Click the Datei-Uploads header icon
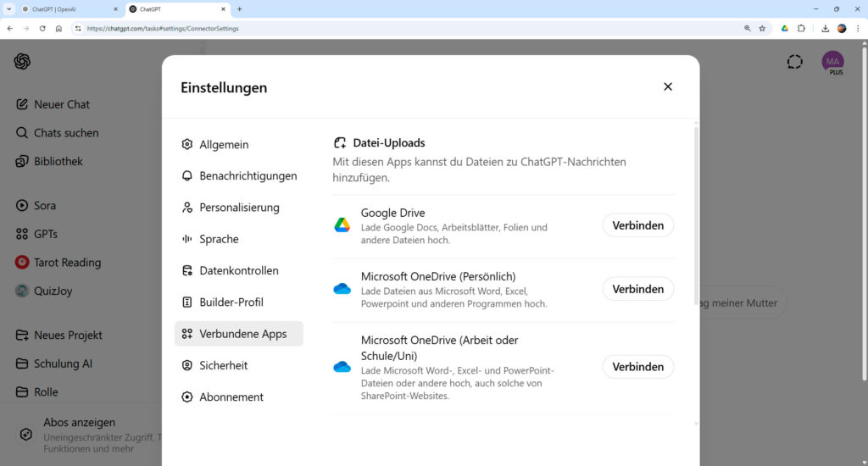The width and height of the screenshot is (868, 466). 339,143
